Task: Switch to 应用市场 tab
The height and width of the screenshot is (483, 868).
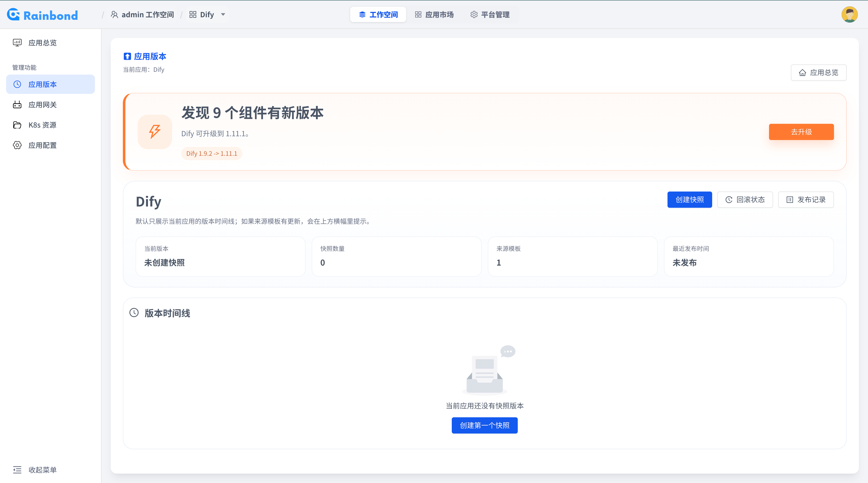Action: point(434,14)
